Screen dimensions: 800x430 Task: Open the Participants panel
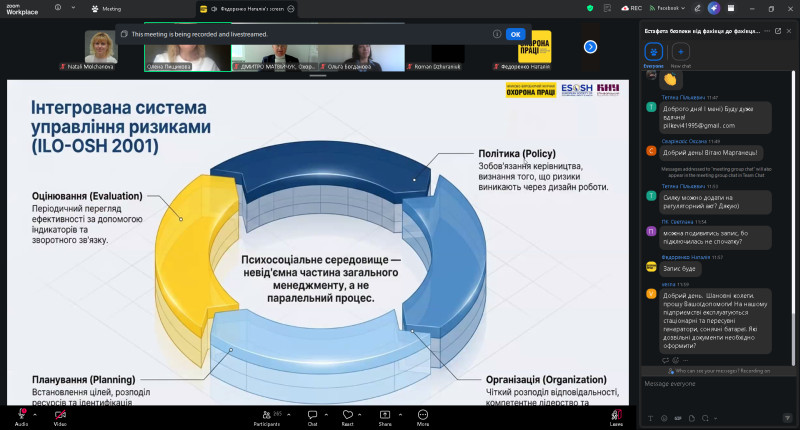pyautogui.click(x=266, y=413)
